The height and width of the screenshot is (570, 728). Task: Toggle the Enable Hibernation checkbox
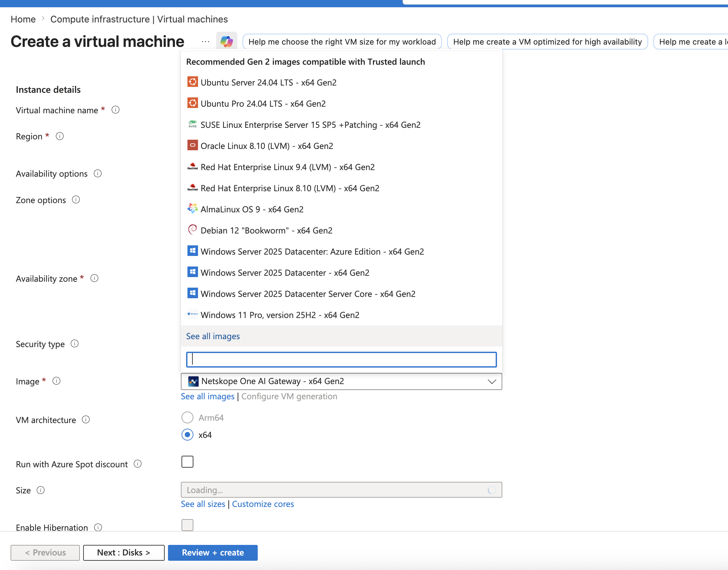[x=187, y=525]
